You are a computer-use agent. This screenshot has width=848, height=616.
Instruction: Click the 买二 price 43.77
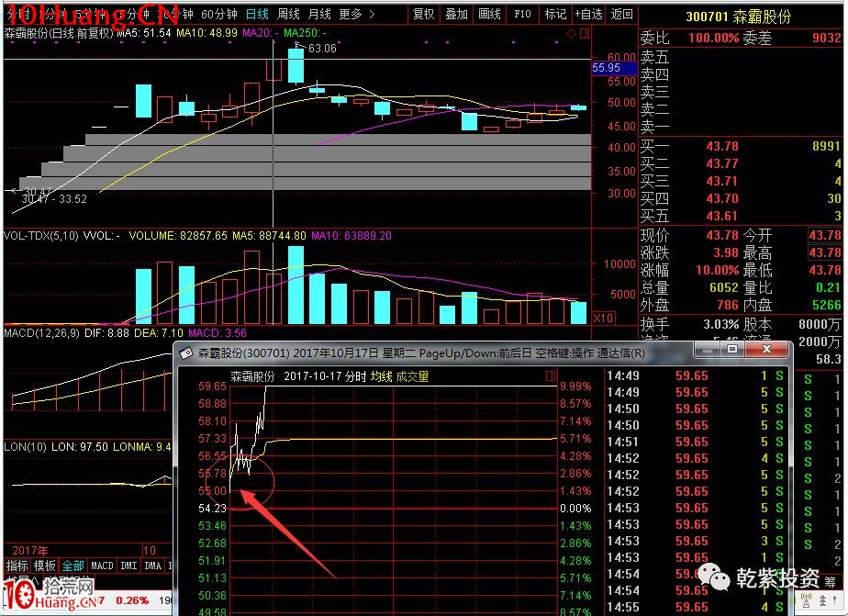coord(722,163)
